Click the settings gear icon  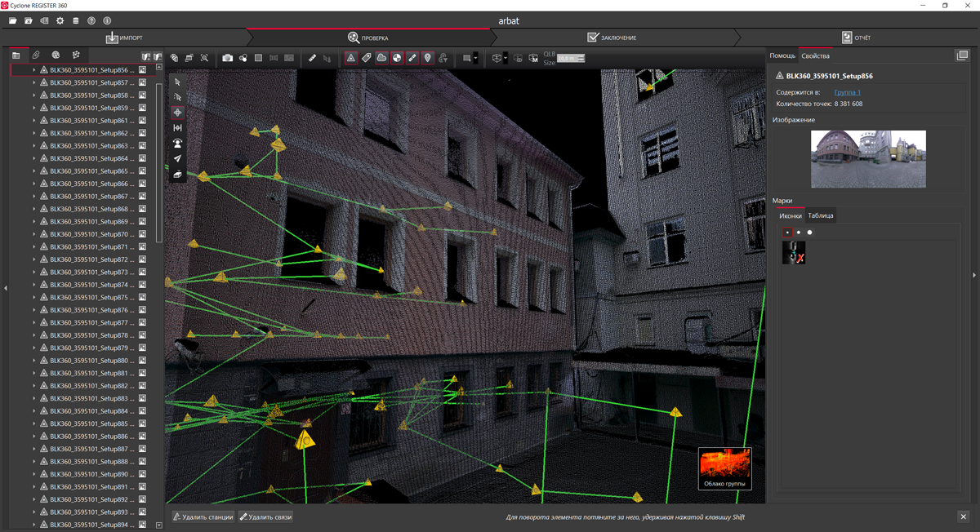(x=60, y=20)
